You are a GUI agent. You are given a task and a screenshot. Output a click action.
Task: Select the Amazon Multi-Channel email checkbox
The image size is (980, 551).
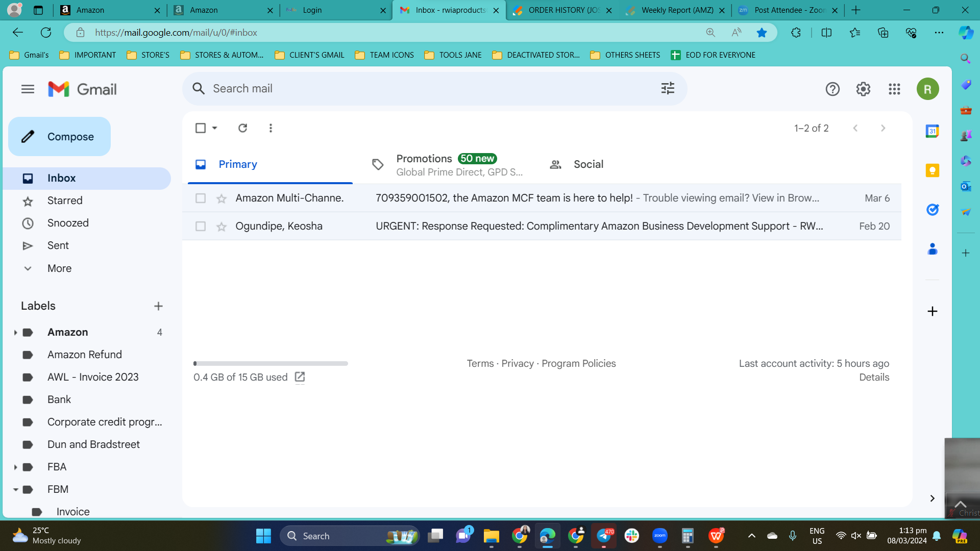tap(201, 198)
